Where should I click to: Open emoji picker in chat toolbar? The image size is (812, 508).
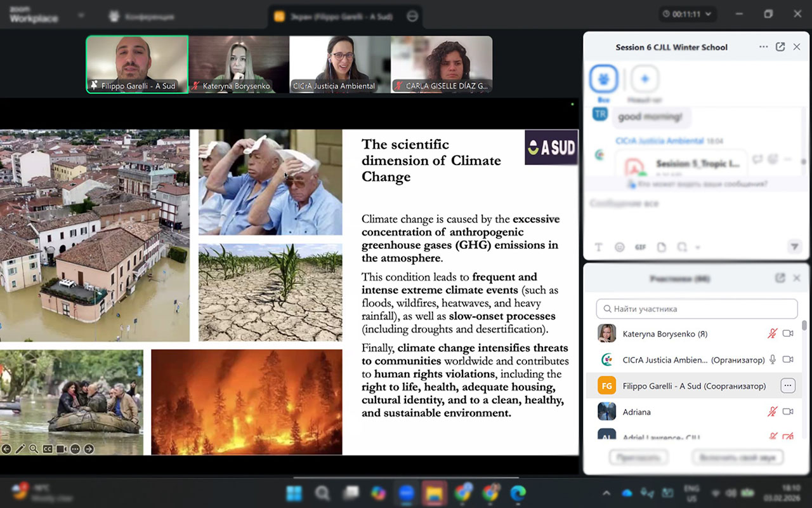click(620, 247)
